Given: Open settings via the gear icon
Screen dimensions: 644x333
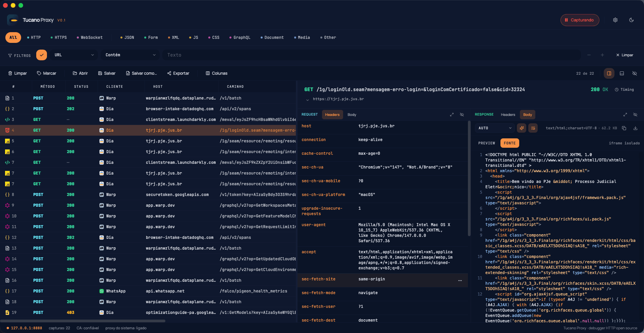Looking at the screenshot, I should pyautogui.click(x=615, y=20).
